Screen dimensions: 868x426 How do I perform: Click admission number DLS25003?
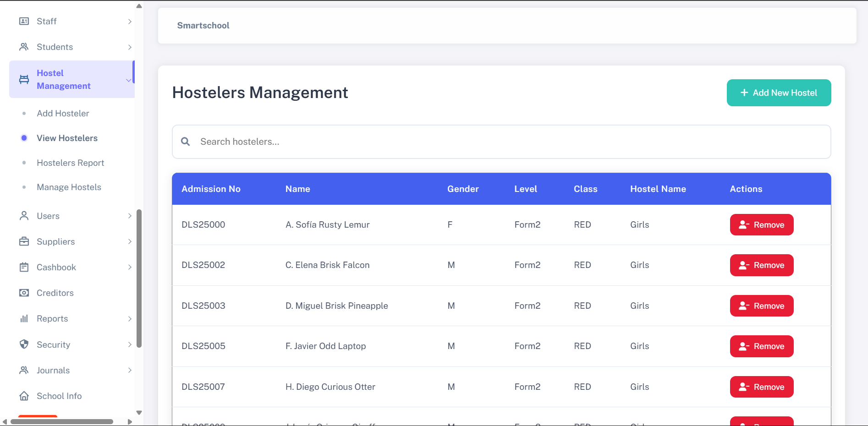[x=203, y=306]
